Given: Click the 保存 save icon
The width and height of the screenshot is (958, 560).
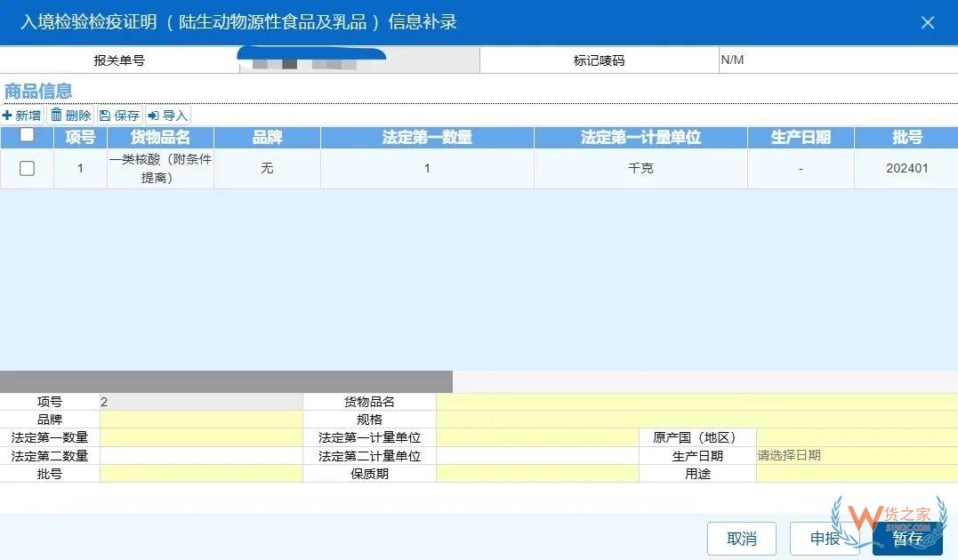Looking at the screenshot, I should [118, 115].
